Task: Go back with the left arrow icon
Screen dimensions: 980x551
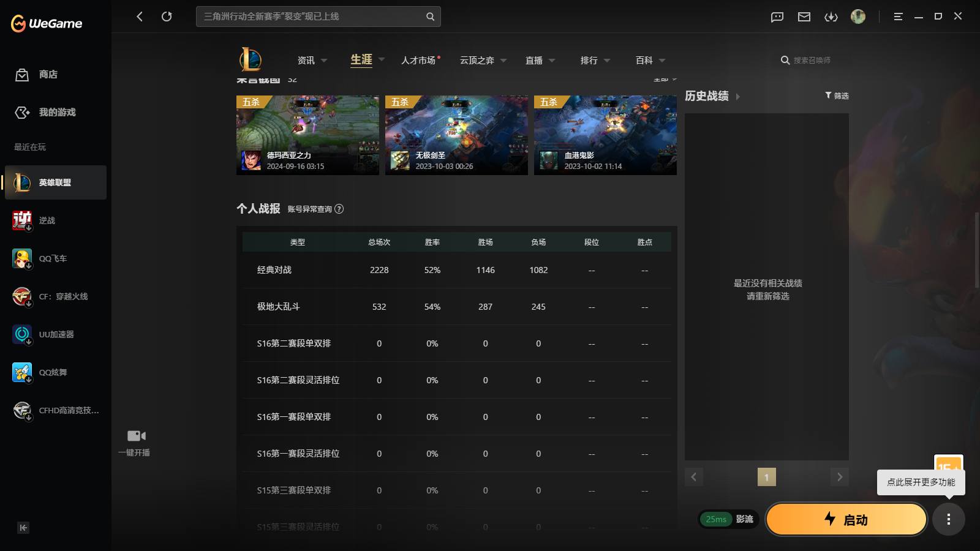Action: 140,17
